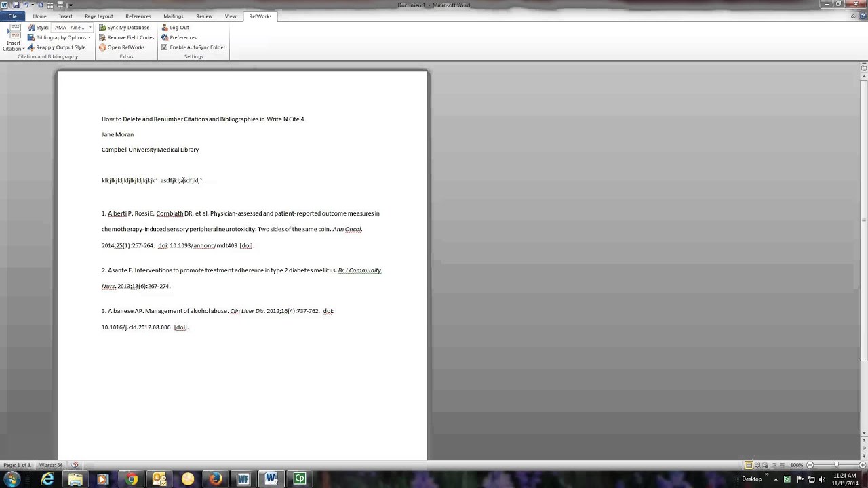Click the Log Out person icon
Image resolution: width=868 pixels, height=488 pixels.
click(165, 28)
